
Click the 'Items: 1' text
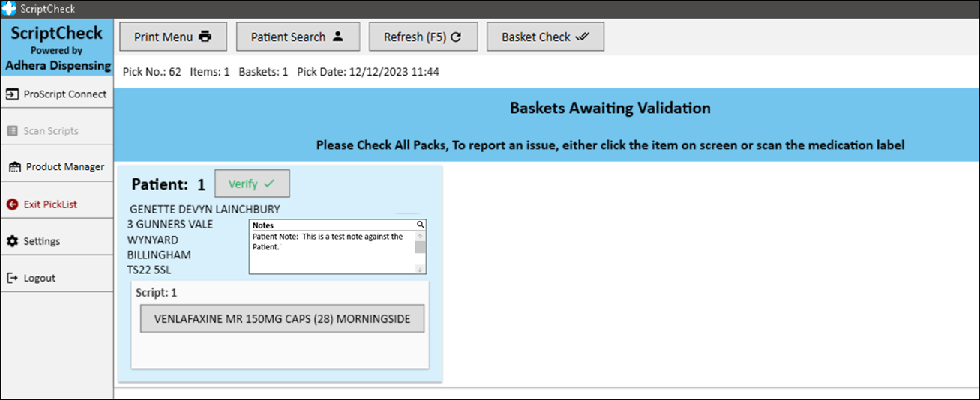210,73
